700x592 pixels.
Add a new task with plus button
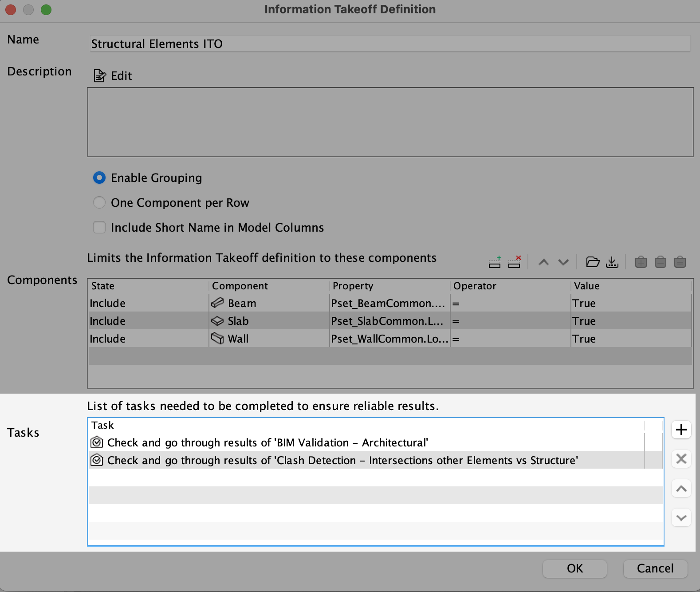[x=681, y=430]
